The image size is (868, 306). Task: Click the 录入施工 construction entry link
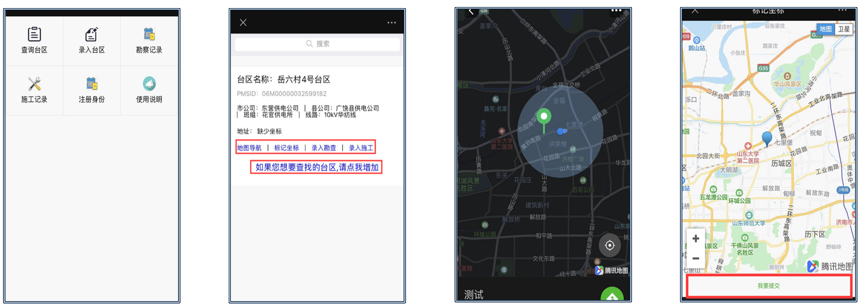pos(361,148)
